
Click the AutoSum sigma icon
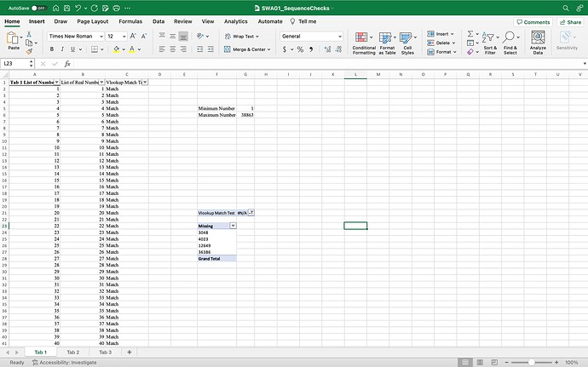point(470,34)
